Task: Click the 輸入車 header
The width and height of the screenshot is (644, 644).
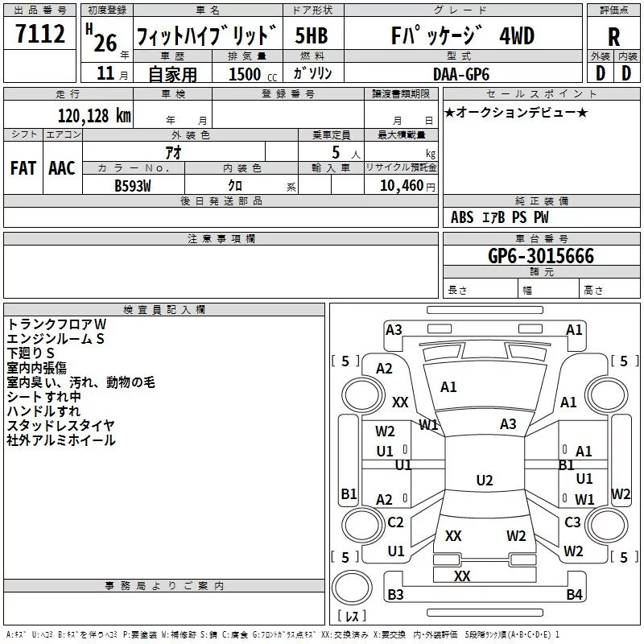Action: 331,167
